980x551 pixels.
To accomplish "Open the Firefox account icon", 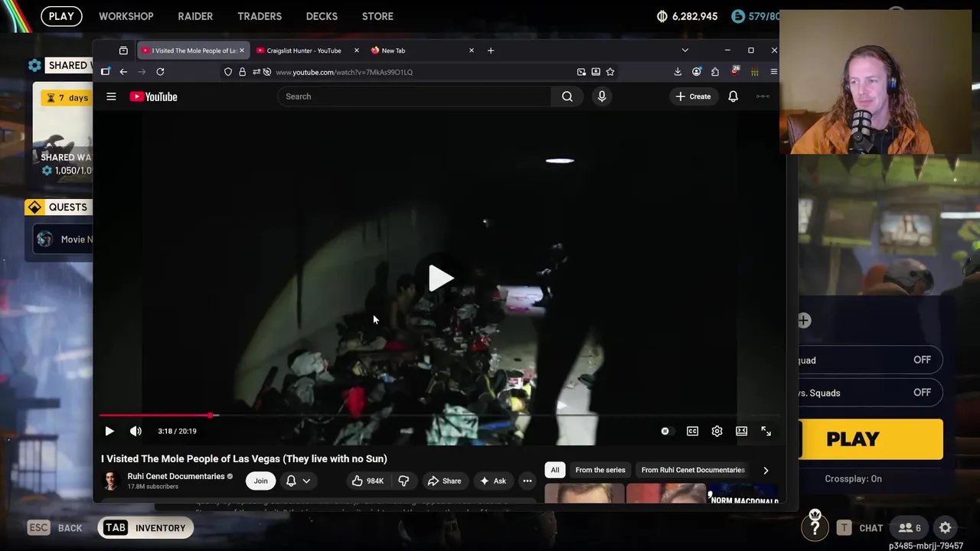I will pyautogui.click(x=696, y=72).
